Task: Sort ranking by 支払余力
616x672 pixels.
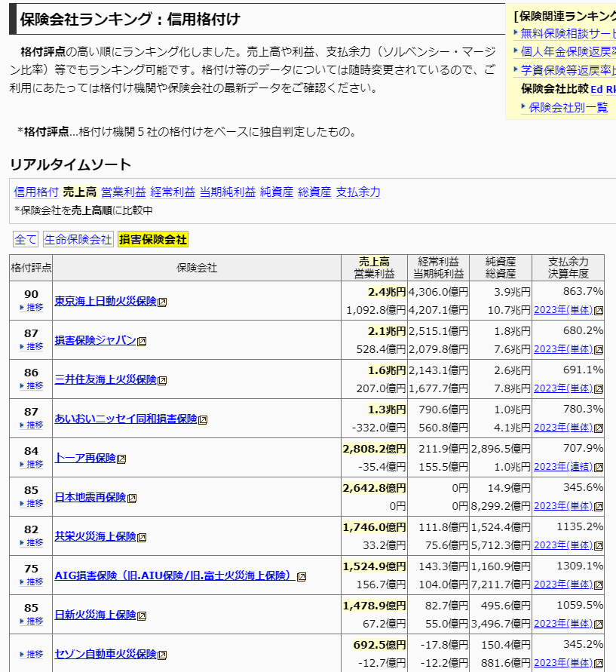Action: pos(358,192)
